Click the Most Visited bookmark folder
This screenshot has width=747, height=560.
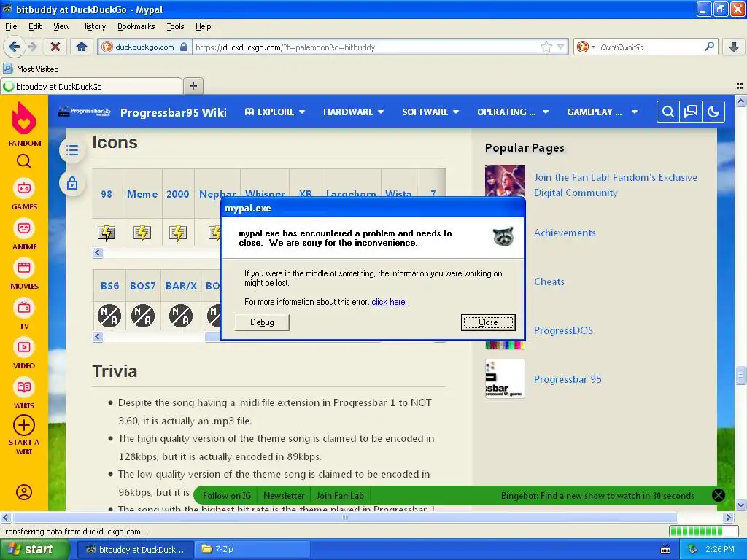click(31, 69)
